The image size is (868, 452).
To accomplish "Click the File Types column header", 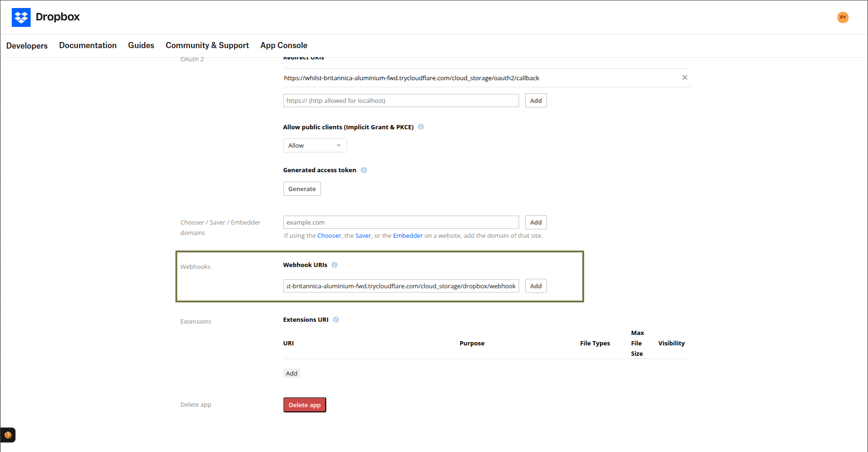I will 595,343.
